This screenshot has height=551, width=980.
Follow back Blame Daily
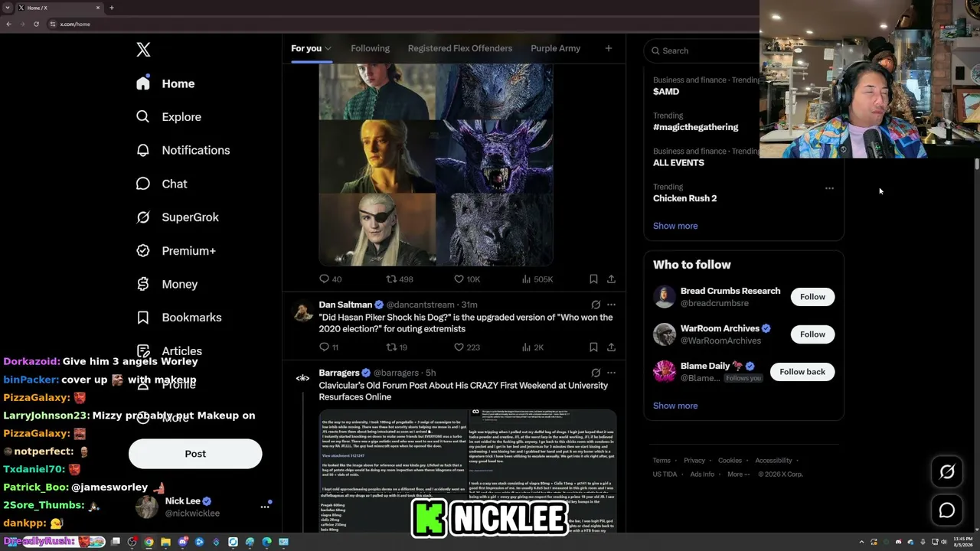point(802,372)
